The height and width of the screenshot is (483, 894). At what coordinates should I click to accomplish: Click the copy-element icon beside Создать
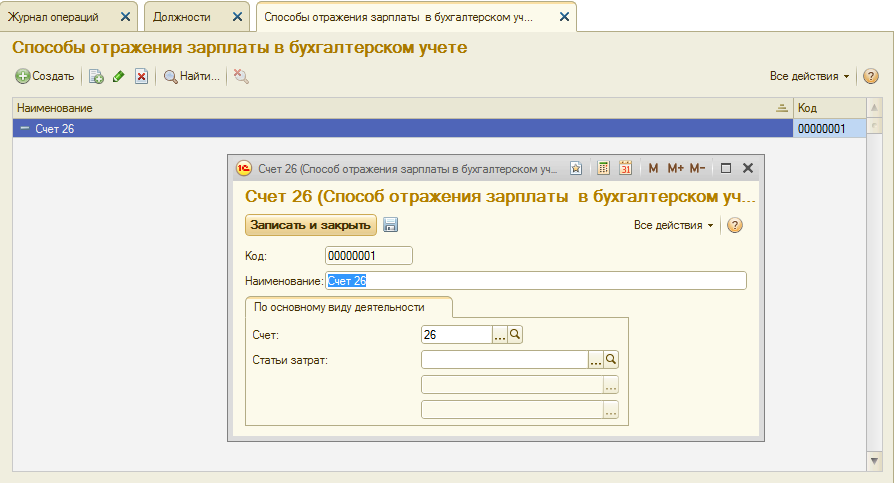click(96, 76)
